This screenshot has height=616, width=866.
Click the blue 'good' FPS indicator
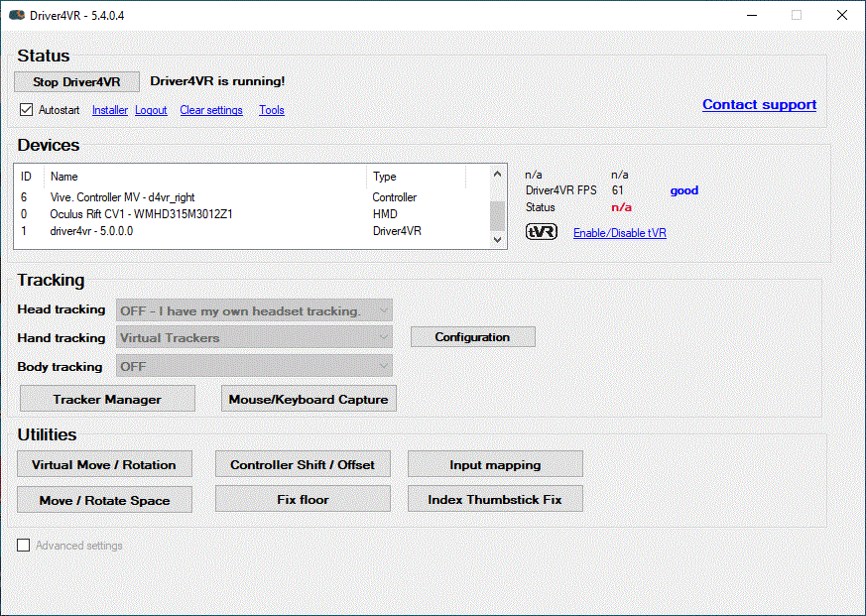684,190
